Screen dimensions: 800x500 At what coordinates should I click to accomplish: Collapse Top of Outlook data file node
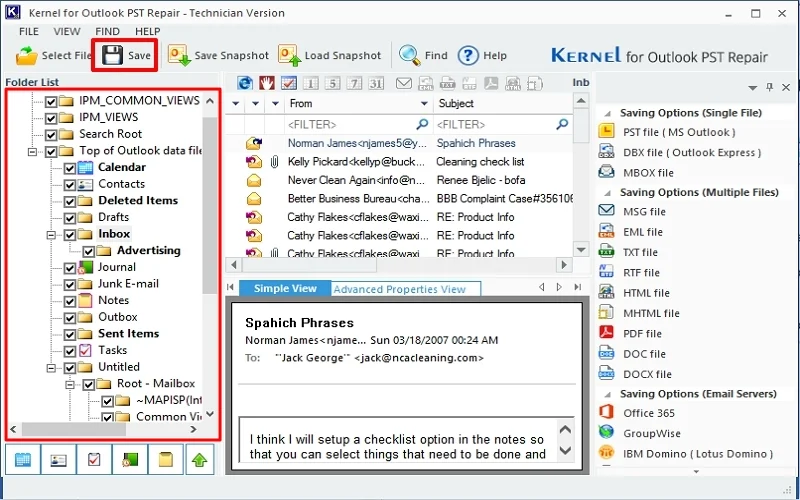[33, 151]
